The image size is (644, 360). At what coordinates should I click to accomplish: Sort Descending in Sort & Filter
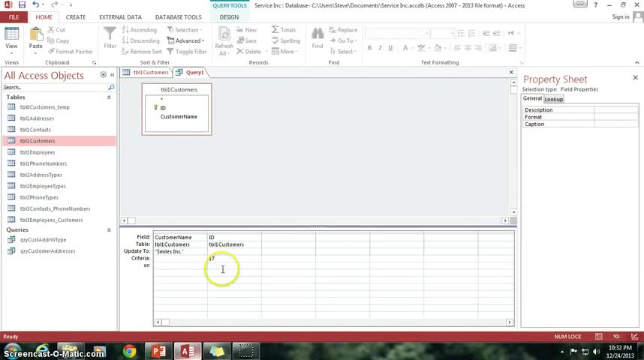click(x=140, y=40)
